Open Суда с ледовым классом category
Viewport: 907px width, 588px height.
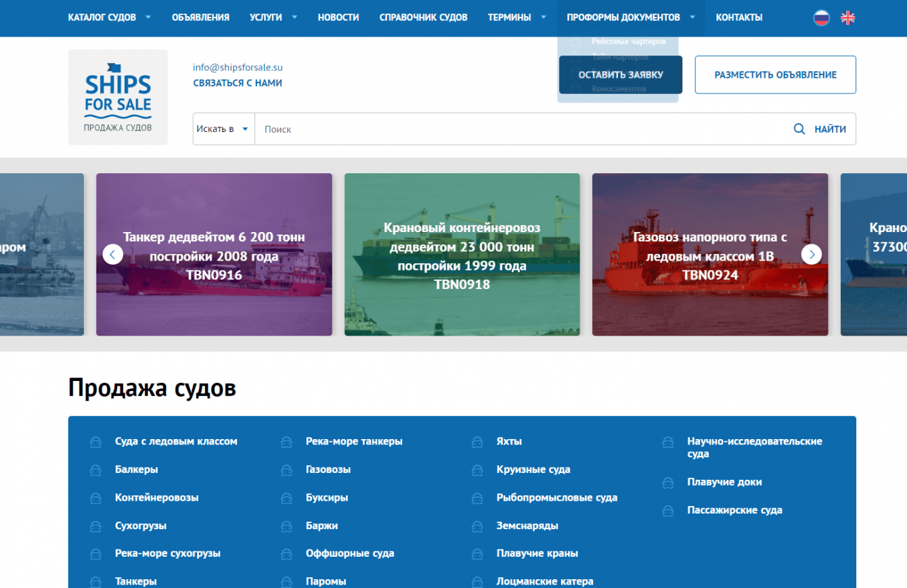(176, 441)
